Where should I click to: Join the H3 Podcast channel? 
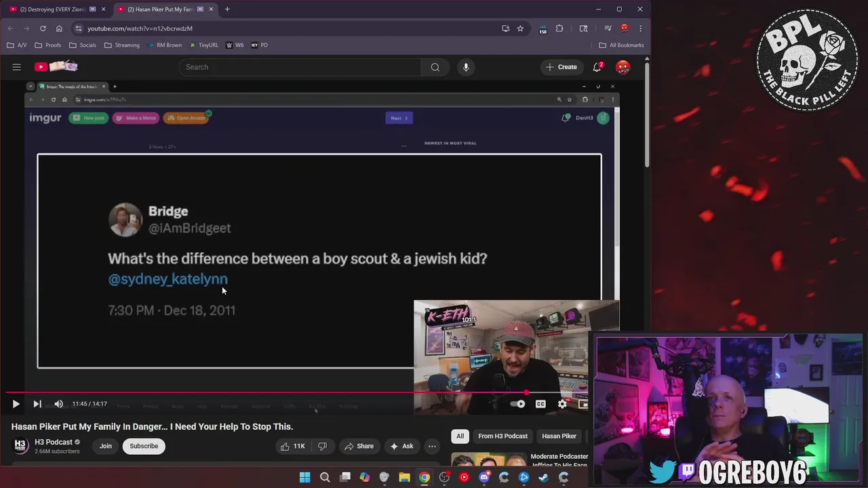(106, 446)
